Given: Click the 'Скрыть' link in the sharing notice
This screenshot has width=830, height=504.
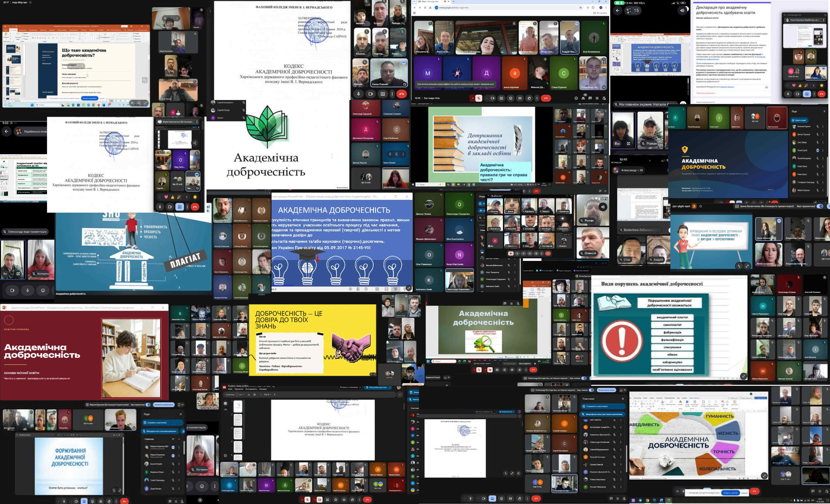Looking at the screenshot, I should pos(744,493).
